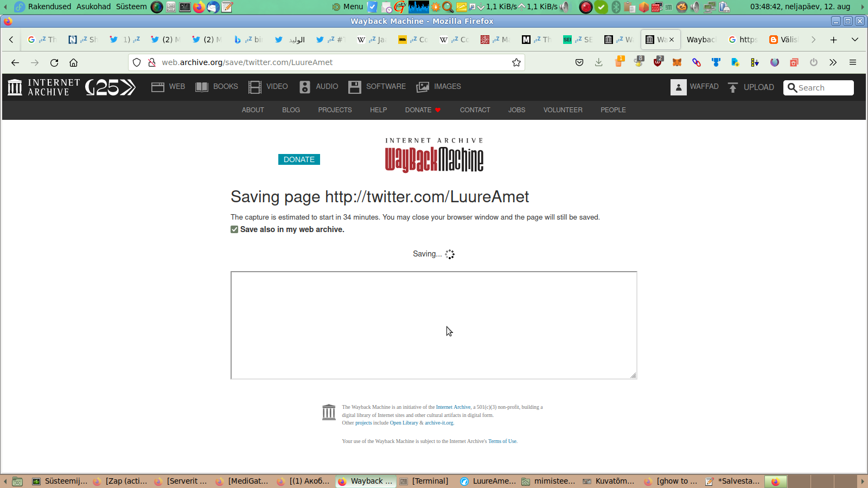Click inside the empty capture output box
Screen dimensions: 868x488
(434, 325)
